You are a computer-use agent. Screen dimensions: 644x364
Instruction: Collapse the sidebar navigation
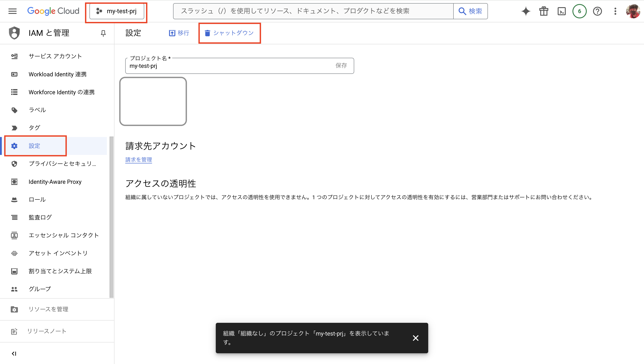tap(14, 353)
